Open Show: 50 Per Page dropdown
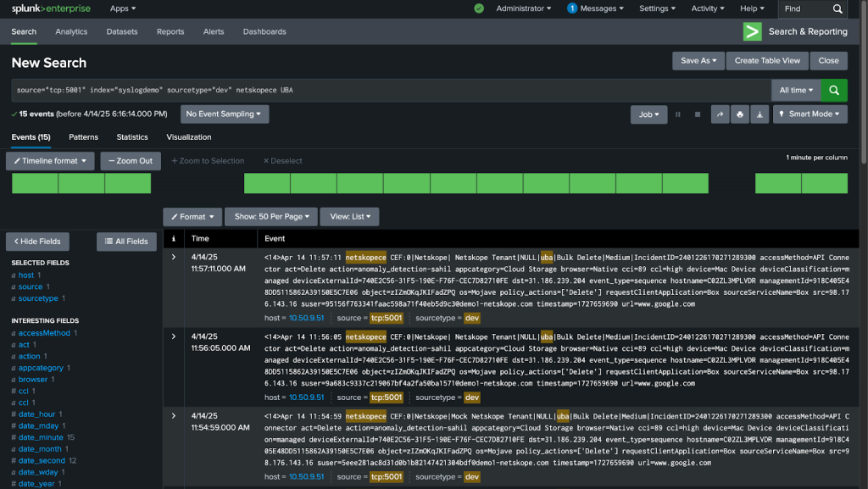 (x=271, y=217)
